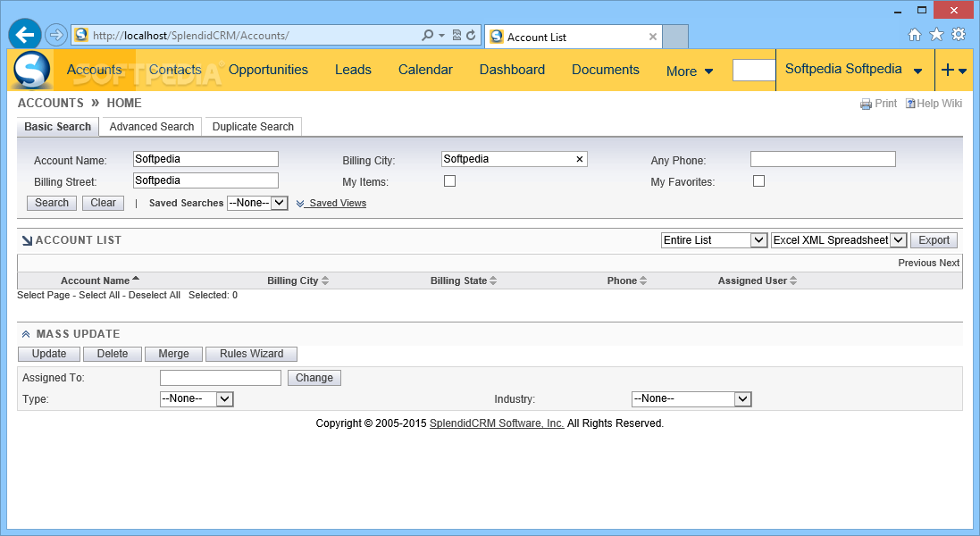The width and height of the screenshot is (980, 536).
Task: Click the compatibility view icon in address bar
Action: (456, 35)
